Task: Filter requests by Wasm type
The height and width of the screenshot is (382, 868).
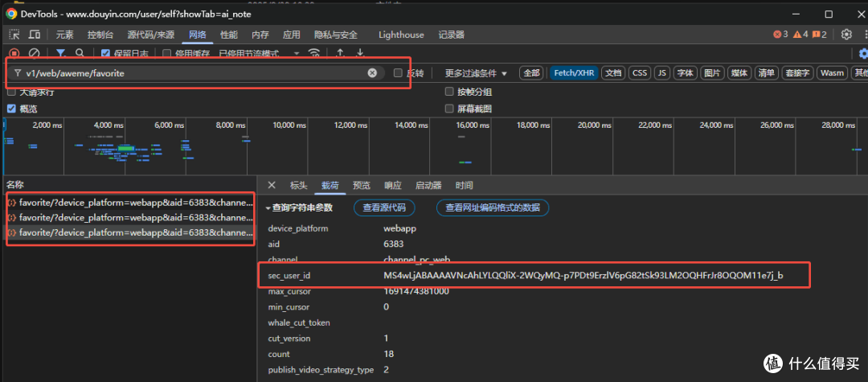Action: click(x=832, y=73)
